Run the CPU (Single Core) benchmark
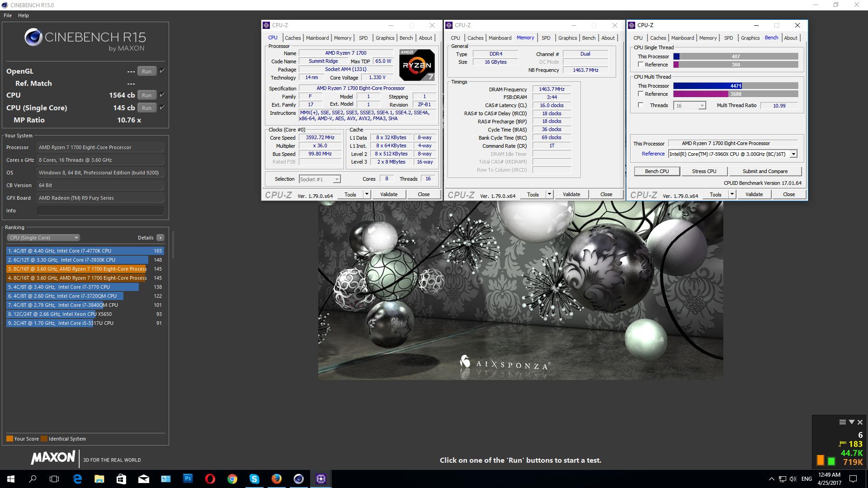The width and height of the screenshot is (868, 488). pyautogui.click(x=146, y=108)
